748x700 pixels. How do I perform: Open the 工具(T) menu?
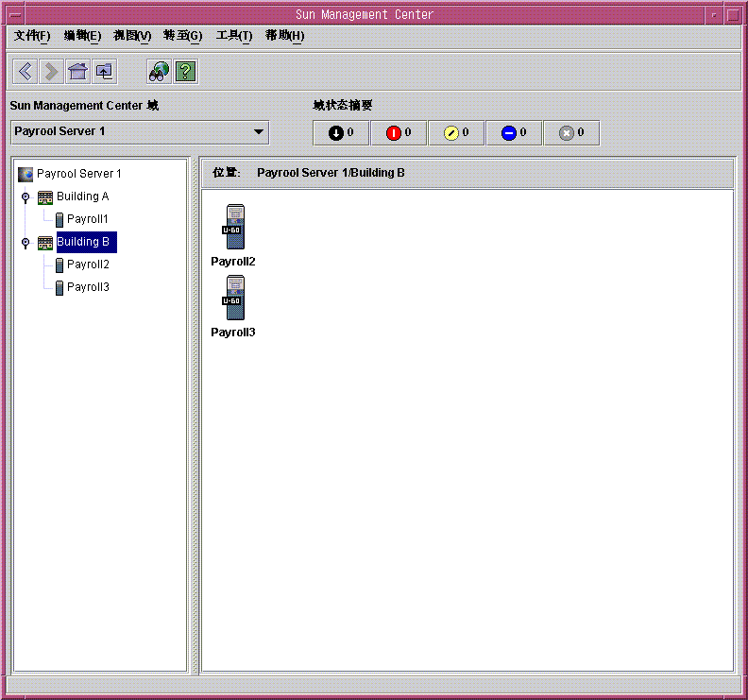click(234, 36)
